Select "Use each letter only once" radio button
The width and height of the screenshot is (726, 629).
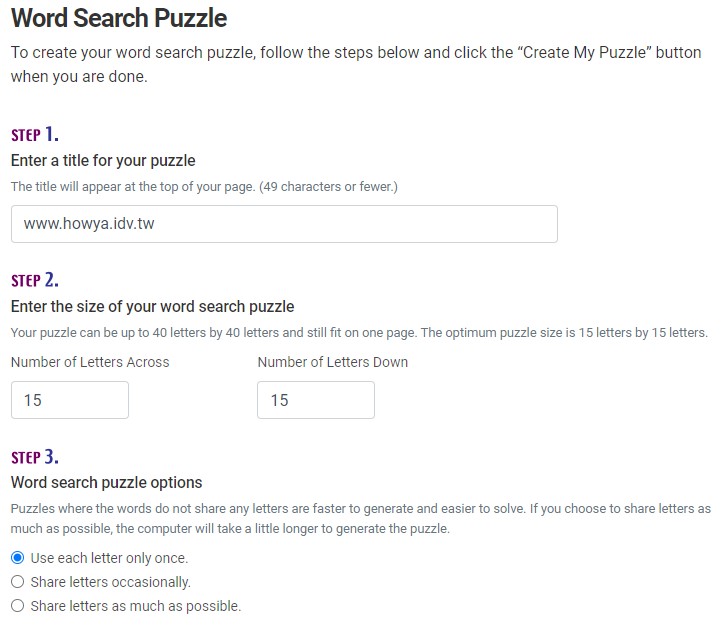17,558
